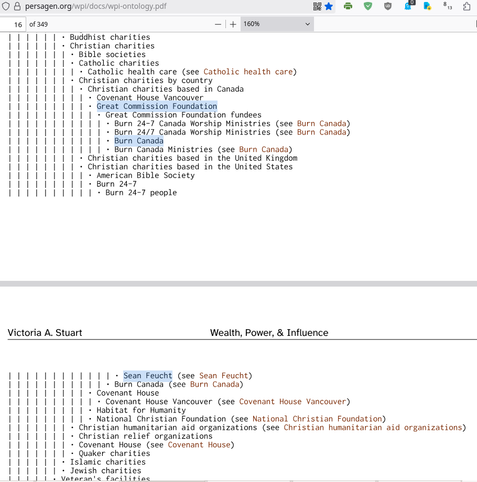477x482 pixels.
Task: Follow Burn Canada link below Sean Feucht row
Action: point(214,384)
